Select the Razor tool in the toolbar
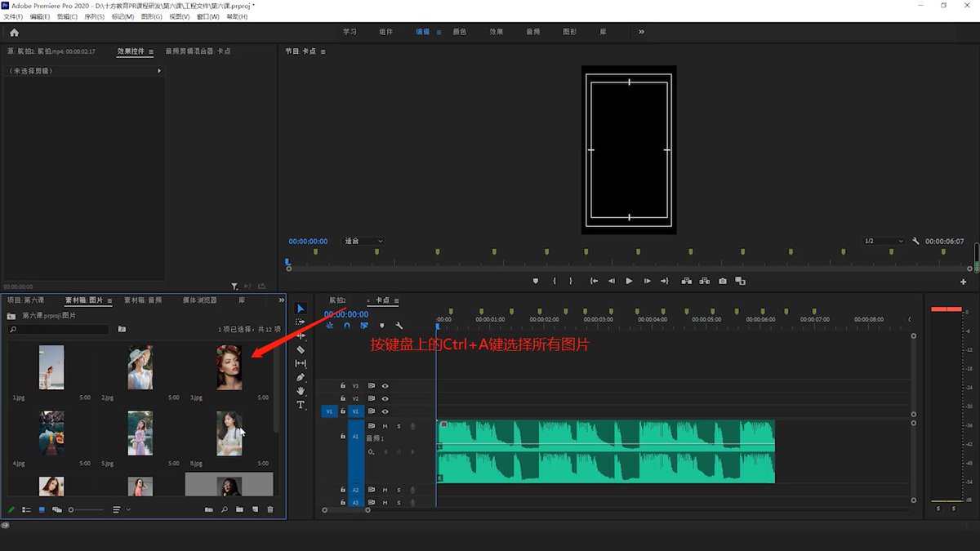 301,349
